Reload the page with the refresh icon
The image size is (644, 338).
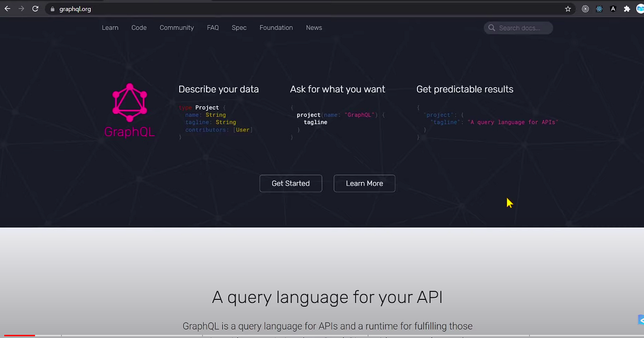[x=35, y=9]
